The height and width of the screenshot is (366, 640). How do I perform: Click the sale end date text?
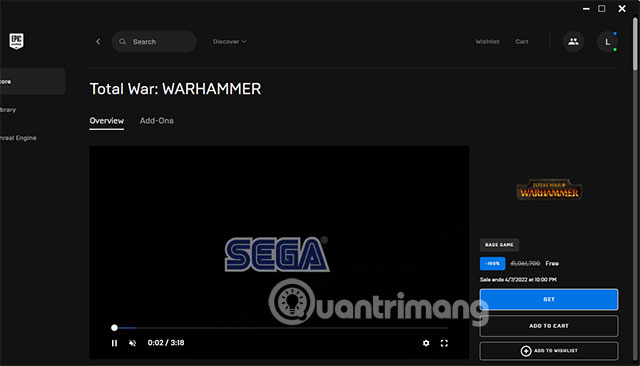click(518, 280)
